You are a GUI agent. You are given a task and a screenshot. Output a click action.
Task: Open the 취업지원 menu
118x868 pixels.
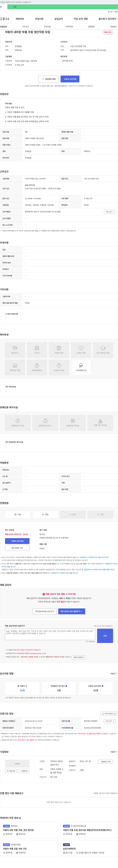tap(39, 19)
